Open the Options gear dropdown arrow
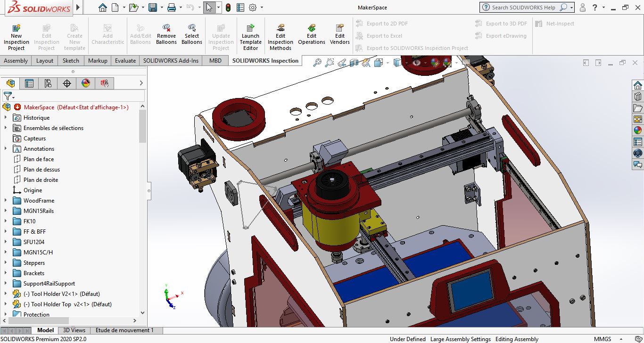The image size is (644, 343). [x=262, y=8]
